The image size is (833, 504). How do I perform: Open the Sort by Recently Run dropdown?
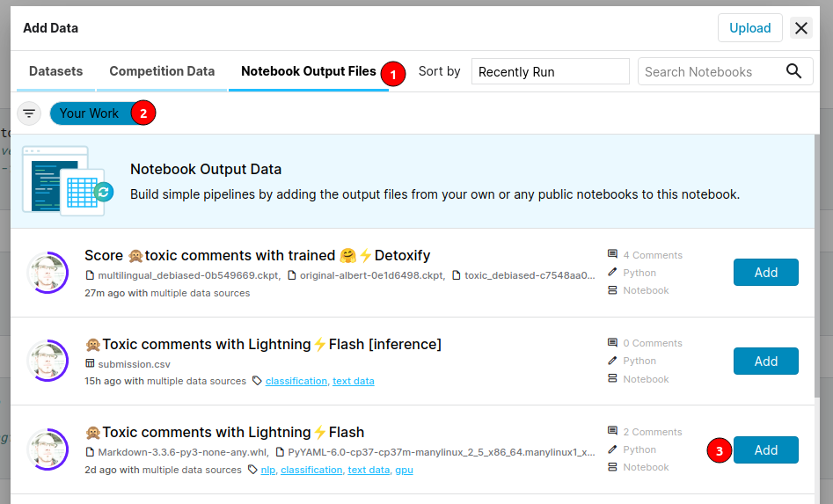pos(550,71)
